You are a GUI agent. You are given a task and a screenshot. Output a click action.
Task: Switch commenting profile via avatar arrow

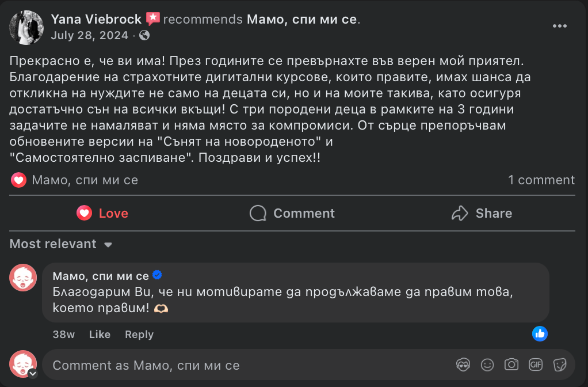click(33, 374)
